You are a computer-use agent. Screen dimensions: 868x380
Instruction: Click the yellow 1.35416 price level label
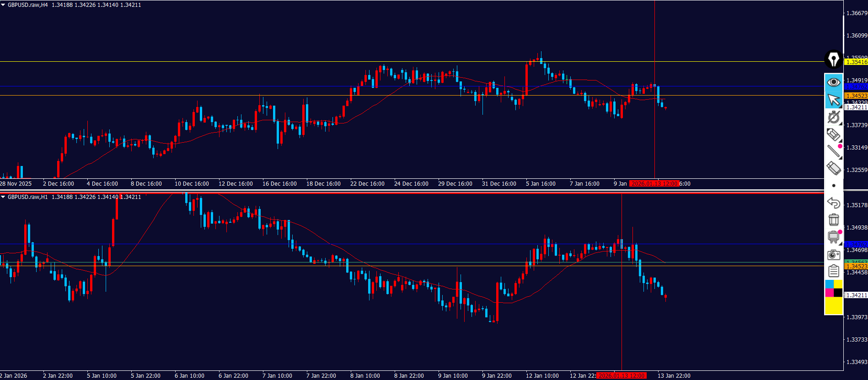856,62
